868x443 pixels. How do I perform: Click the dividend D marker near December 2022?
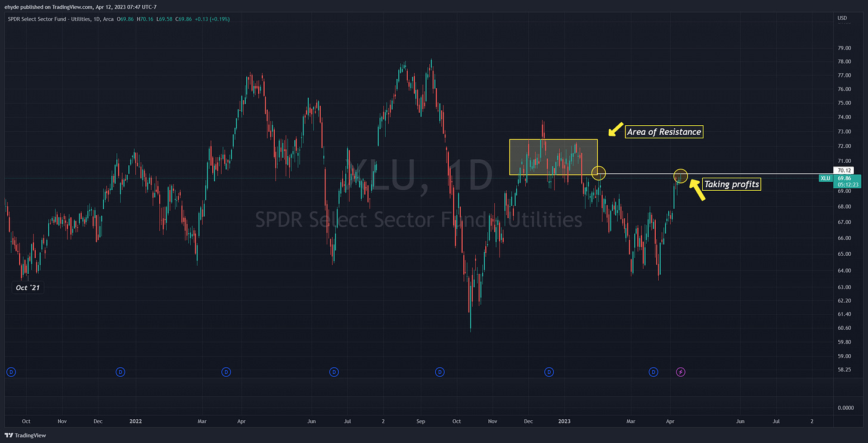click(x=549, y=372)
